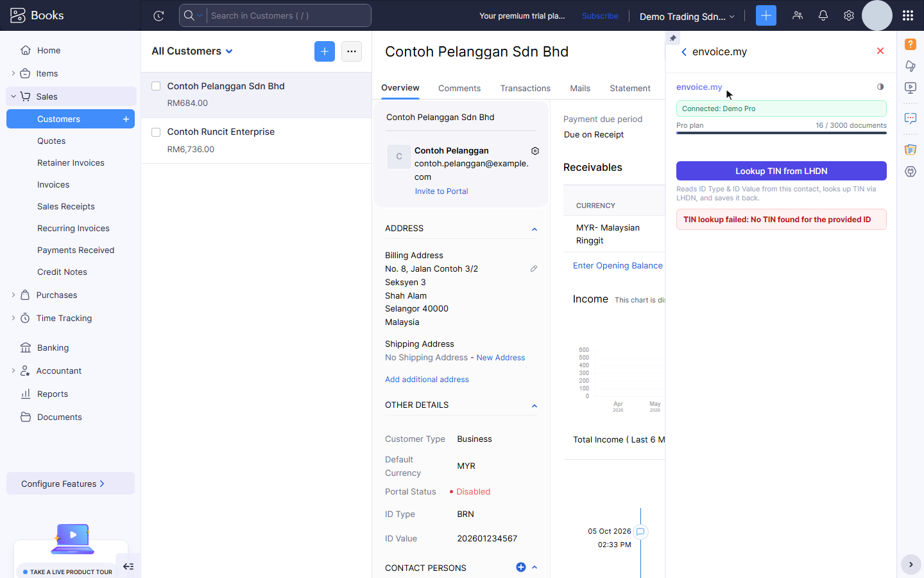Collapse the ADDRESS section

point(535,229)
